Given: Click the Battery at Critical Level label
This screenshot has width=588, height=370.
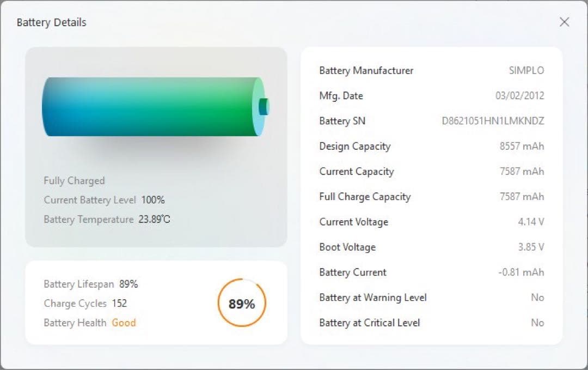Looking at the screenshot, I should 369,323.
